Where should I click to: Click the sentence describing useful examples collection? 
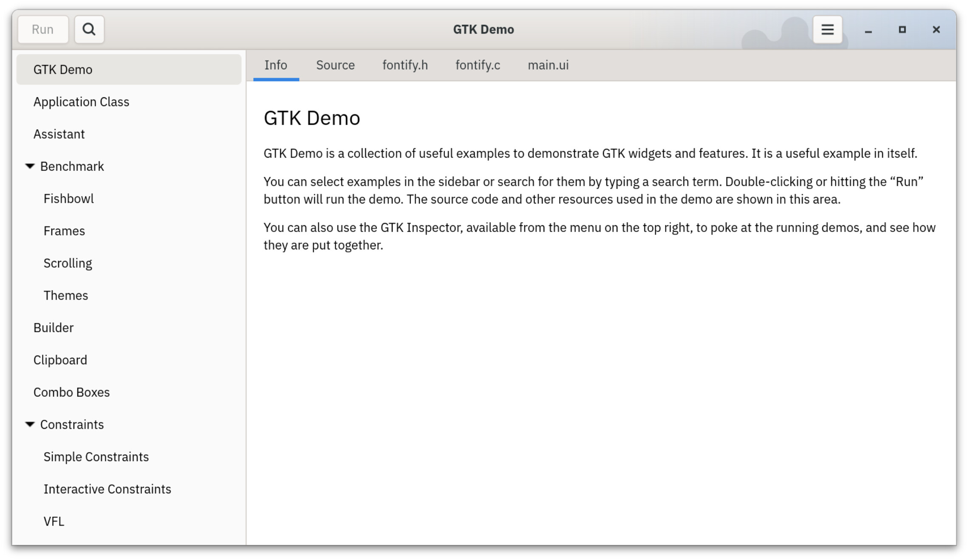[505, 153]
